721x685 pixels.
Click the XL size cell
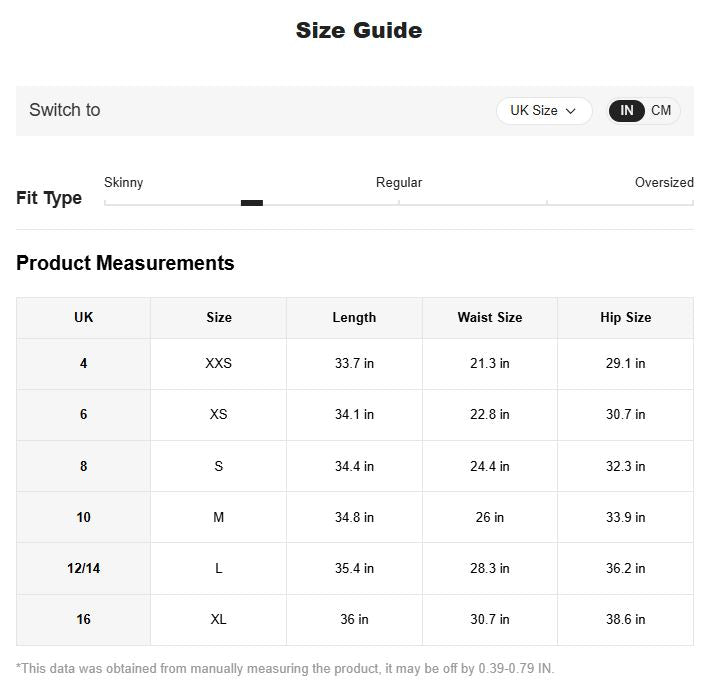(x=219, y=620)
